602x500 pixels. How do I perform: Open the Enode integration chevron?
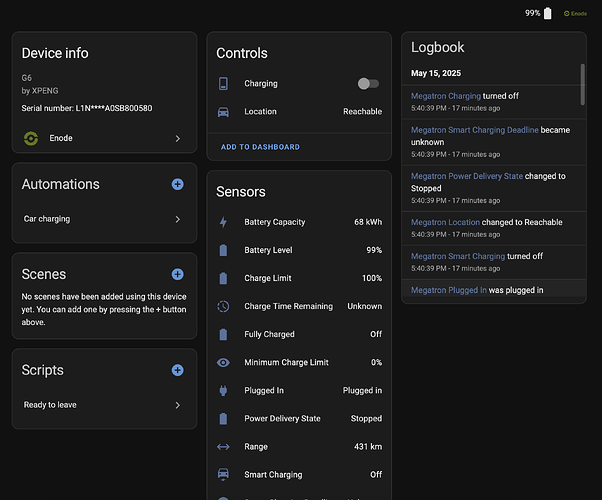point(177,138)
